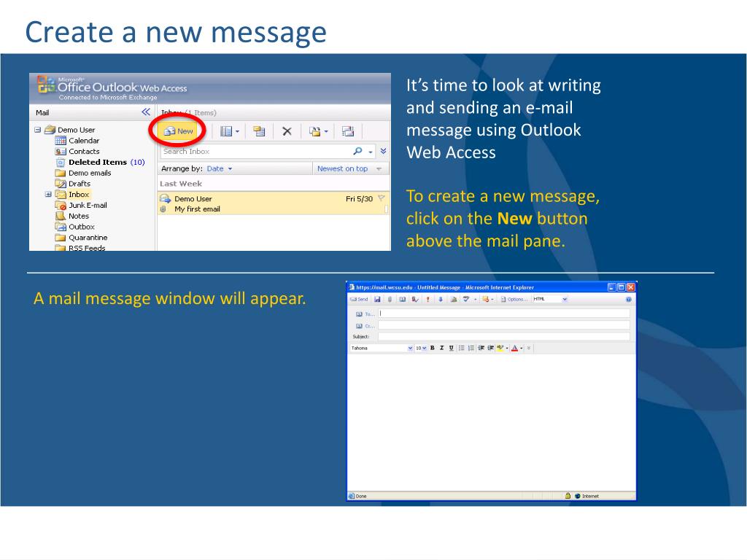747x560 pixels.
Task: Select the Outbox folder
Action: pos(75,227)
